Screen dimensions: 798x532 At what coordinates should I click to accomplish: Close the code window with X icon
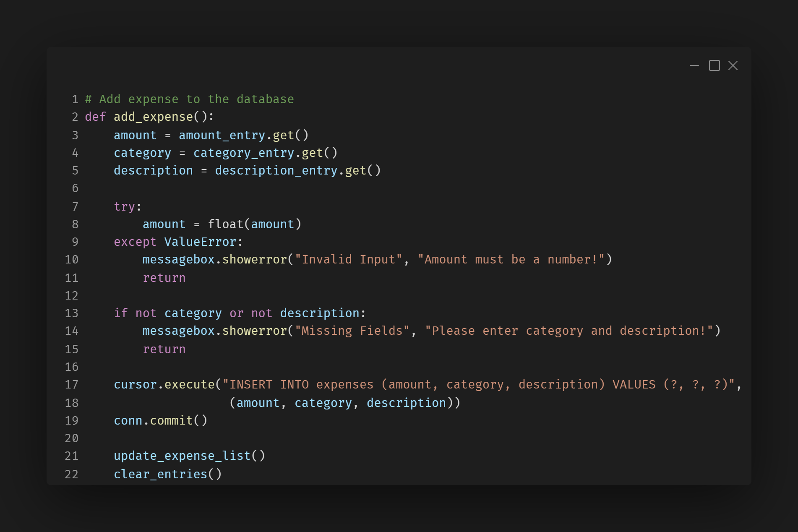733,66
